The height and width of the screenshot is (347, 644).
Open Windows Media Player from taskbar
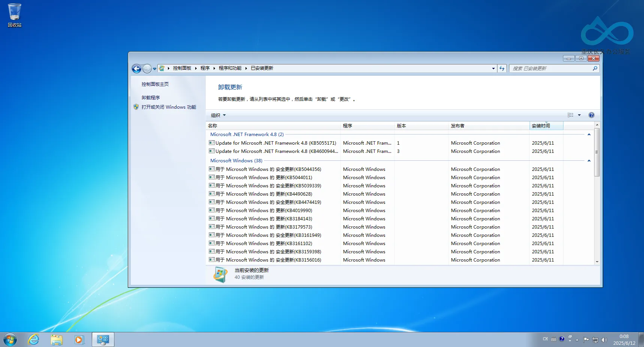pyautogui.click(x=79, y=340)
